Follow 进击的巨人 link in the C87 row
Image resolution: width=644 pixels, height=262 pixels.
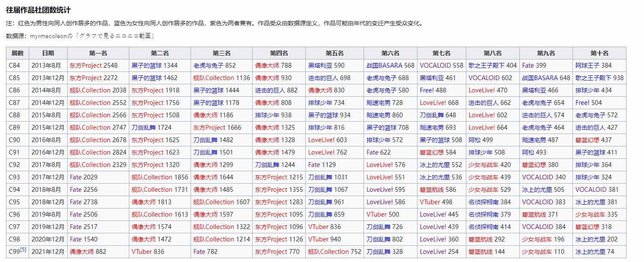click(x=483, y=103)
